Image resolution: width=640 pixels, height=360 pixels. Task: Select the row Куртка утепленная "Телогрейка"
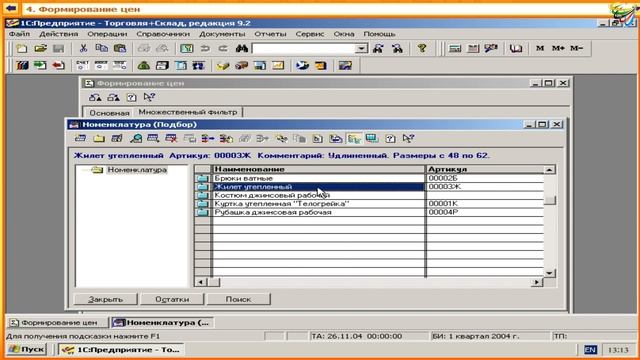(369, 204)
